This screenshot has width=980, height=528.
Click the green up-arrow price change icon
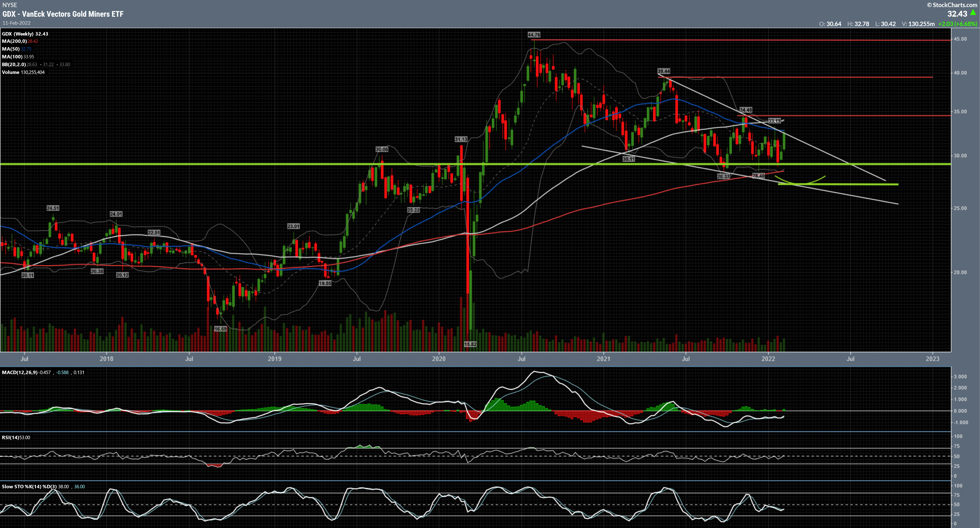click(973, 13)
